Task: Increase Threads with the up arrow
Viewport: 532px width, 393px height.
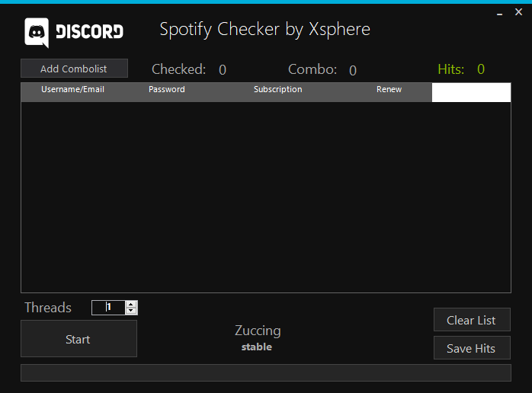Action: click(131, 304)
